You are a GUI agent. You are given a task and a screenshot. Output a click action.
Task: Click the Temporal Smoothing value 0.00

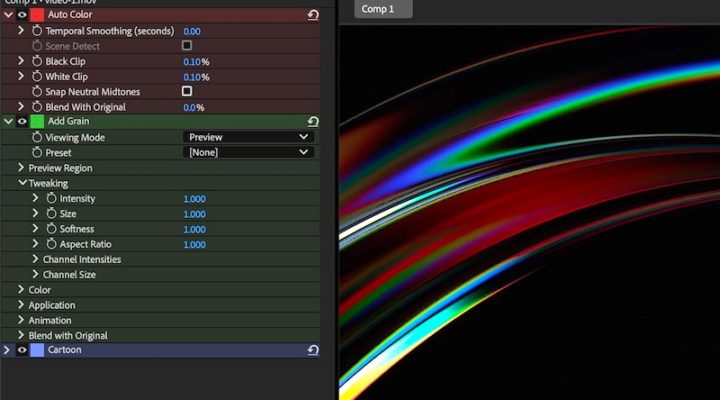click(x=191, y=31)
